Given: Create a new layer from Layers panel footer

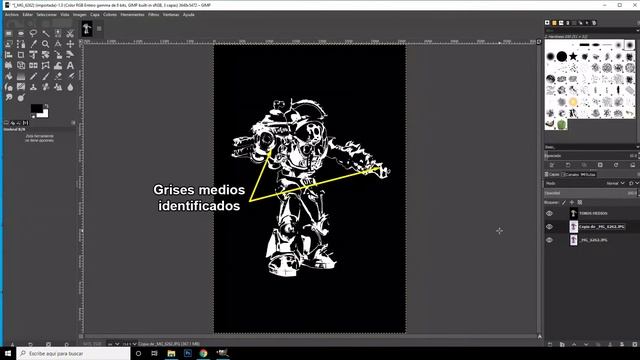Looking at the screenshot, I should [x=549, y=344].
